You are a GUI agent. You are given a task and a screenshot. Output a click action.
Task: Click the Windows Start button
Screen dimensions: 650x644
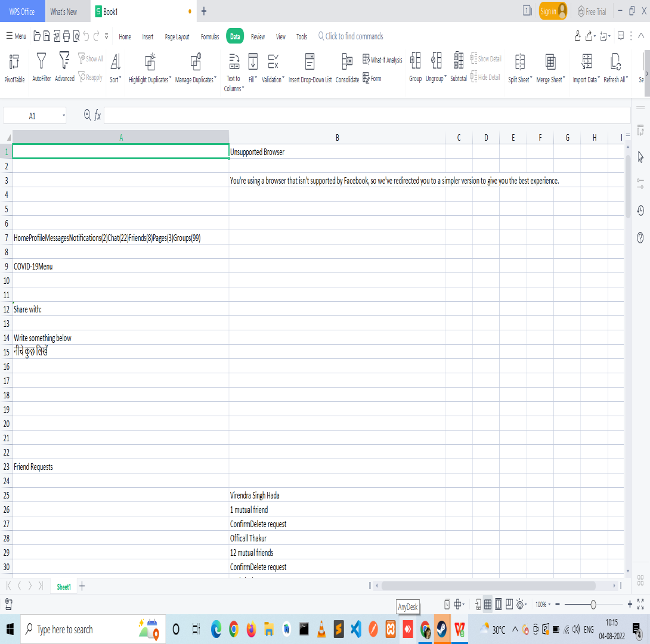point(10,630)
